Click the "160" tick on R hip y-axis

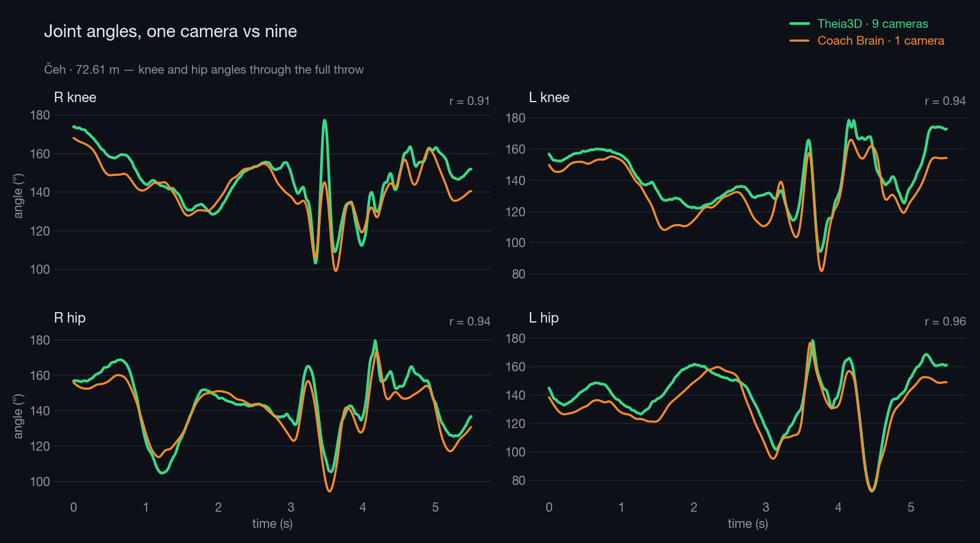point(40,375)
